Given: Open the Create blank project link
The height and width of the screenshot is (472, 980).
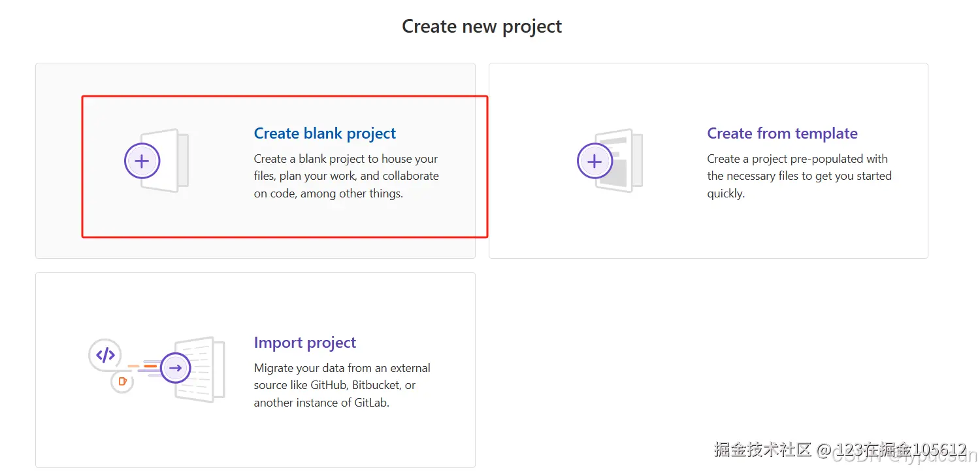Looking at the screenshot, I should click(x=325, y=133).
